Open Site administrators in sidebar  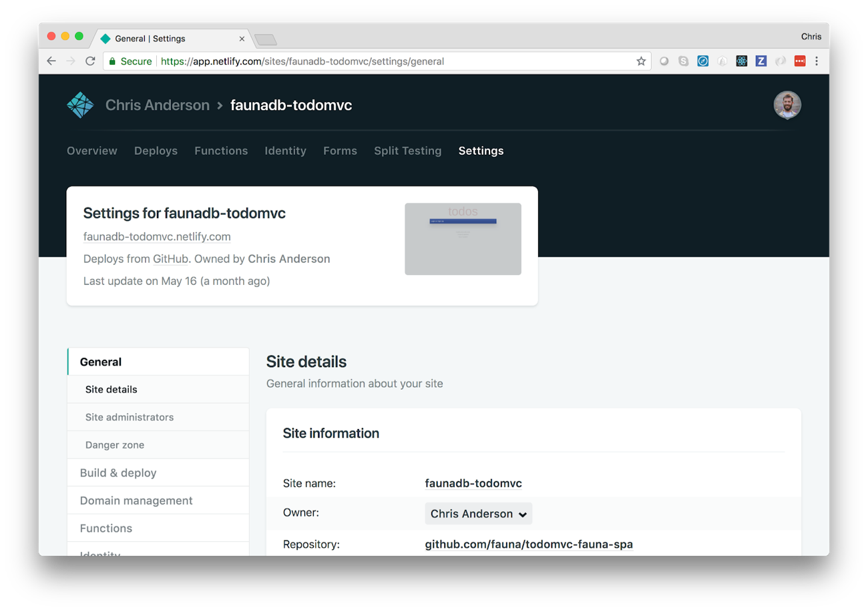pyautogui.click(x=158, y=417)
